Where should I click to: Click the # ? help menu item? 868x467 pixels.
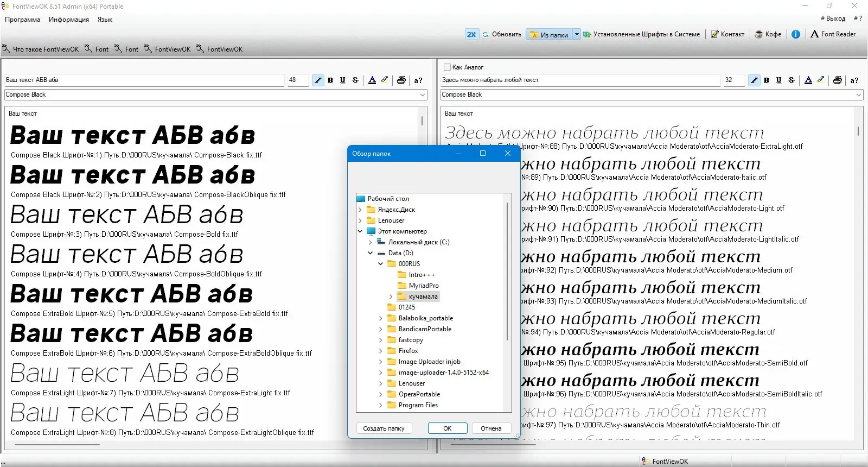pyautogui.click(x=858, y=18)
